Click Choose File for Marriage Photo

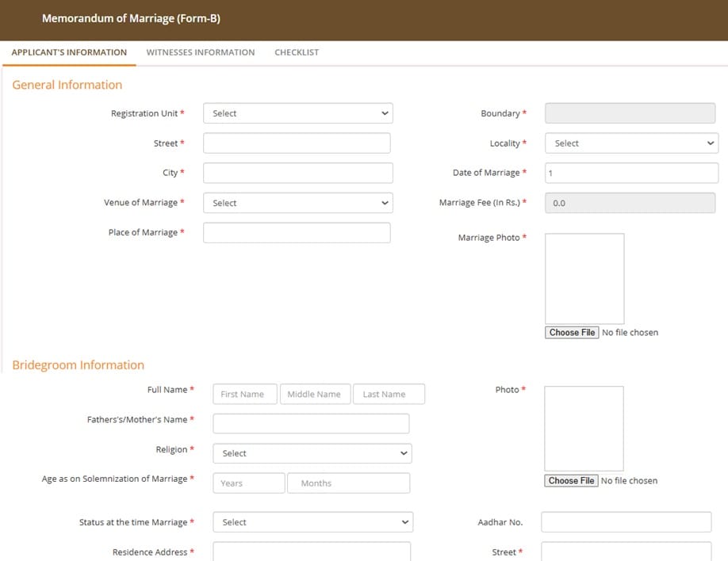click(571, 332)
